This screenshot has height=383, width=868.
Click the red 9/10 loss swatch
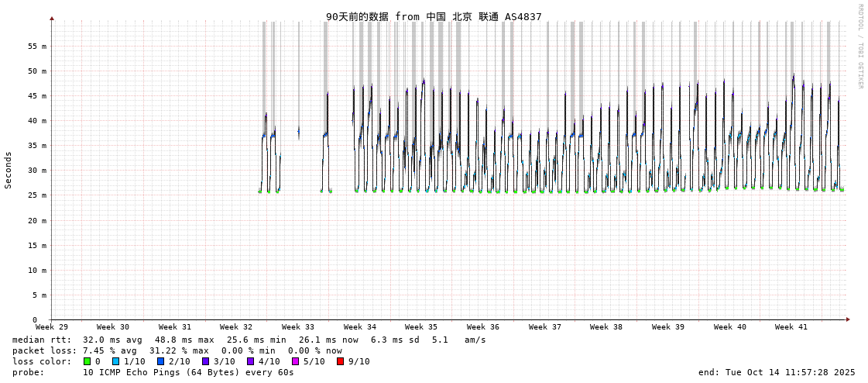click(x=340, y=361)
